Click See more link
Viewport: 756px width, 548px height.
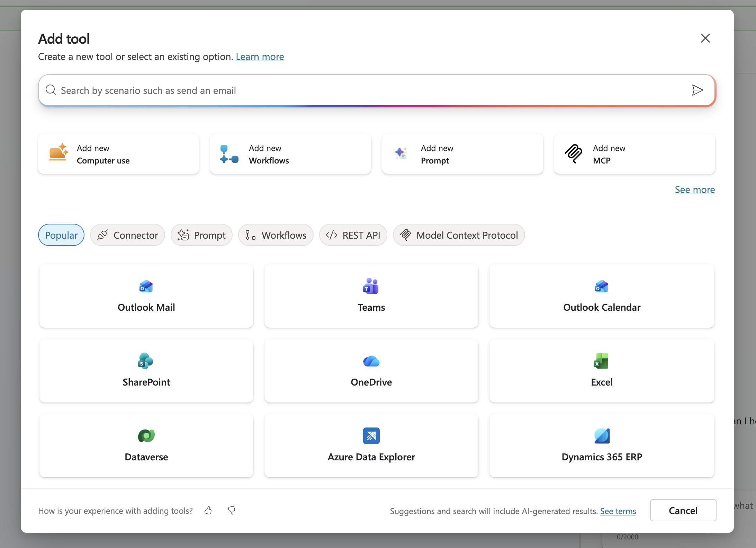point(695,189)
